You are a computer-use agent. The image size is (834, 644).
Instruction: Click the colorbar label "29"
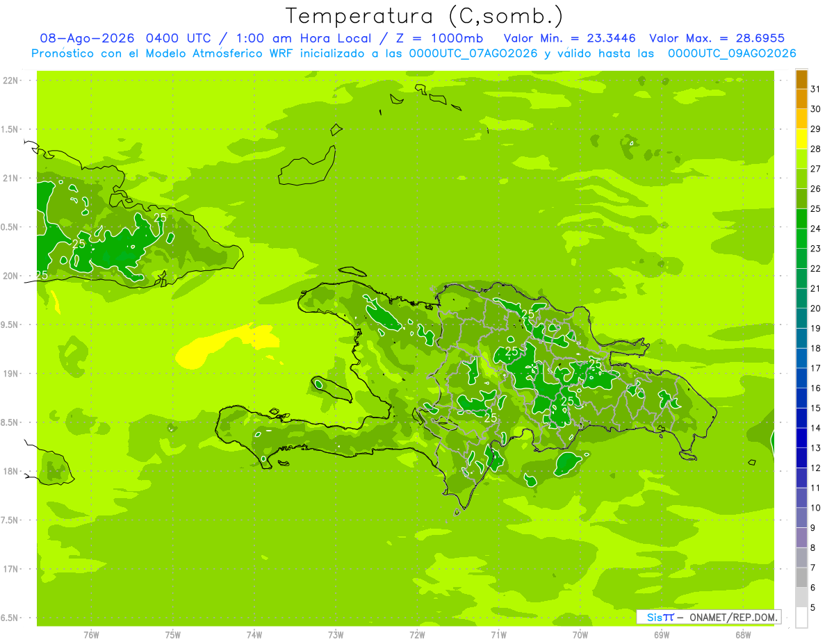[x=816, y=129]
